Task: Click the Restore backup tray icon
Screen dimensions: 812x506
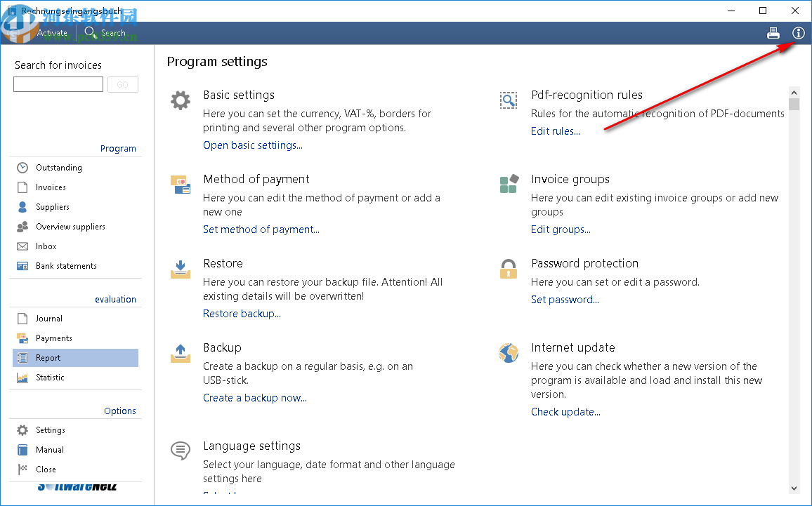Action: (x=181, y=269)
